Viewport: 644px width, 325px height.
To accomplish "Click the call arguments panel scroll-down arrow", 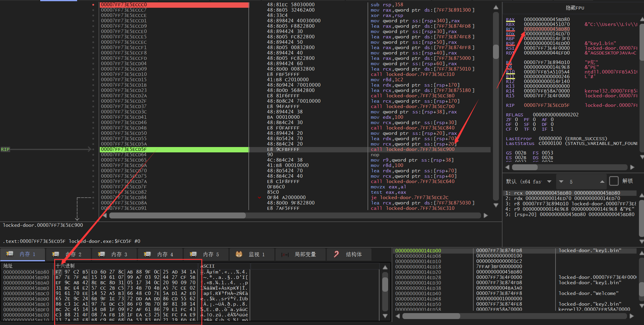I will [x=642, y=241].
